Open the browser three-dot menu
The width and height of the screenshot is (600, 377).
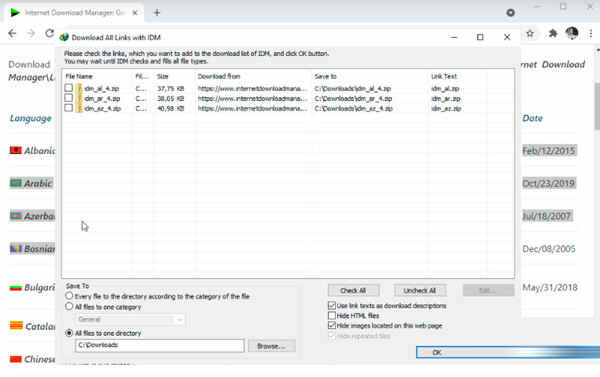click(591, 34)
